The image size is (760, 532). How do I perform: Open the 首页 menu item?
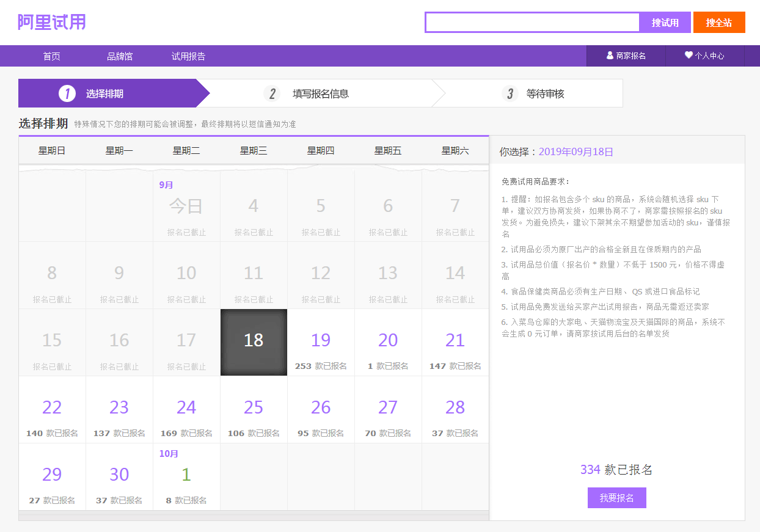pyautogui.click(x=52, y=56)
